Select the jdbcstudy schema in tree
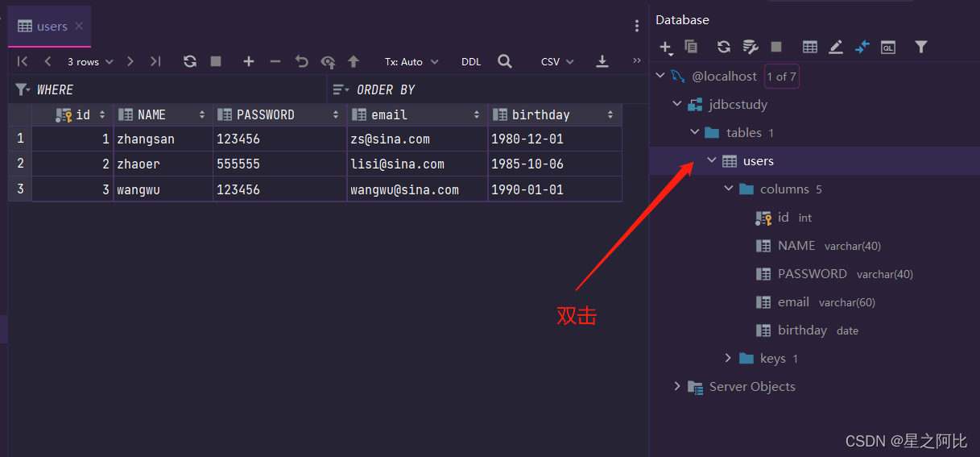980x457 pixels. (727, 104)
